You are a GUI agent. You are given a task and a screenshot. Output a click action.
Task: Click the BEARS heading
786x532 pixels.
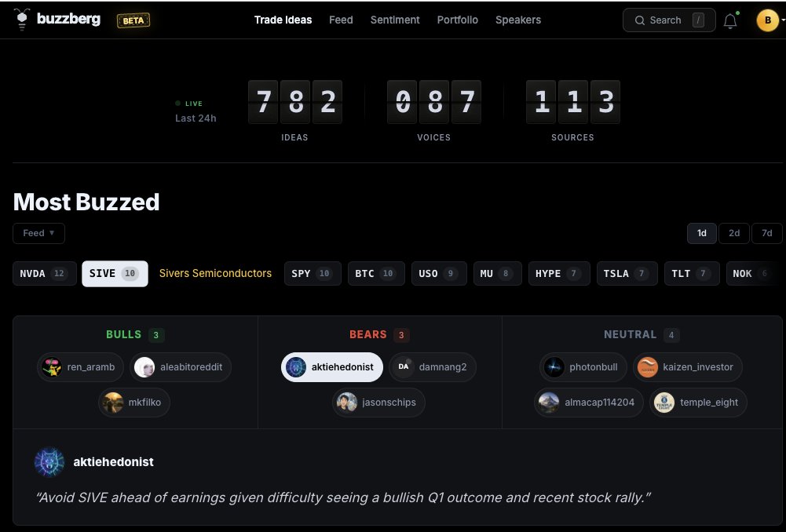tap(368, 334)
